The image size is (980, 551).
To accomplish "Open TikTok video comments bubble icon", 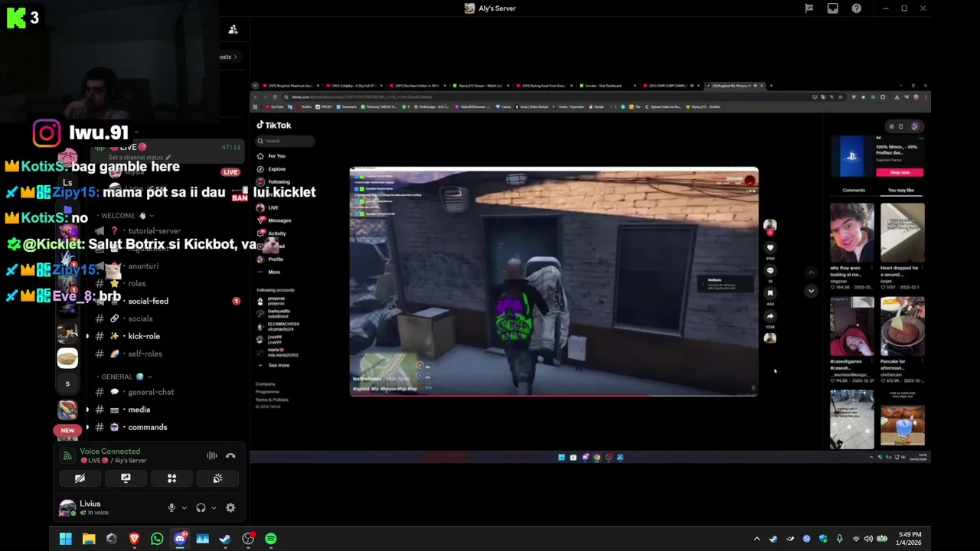I will tap(770, 270).
